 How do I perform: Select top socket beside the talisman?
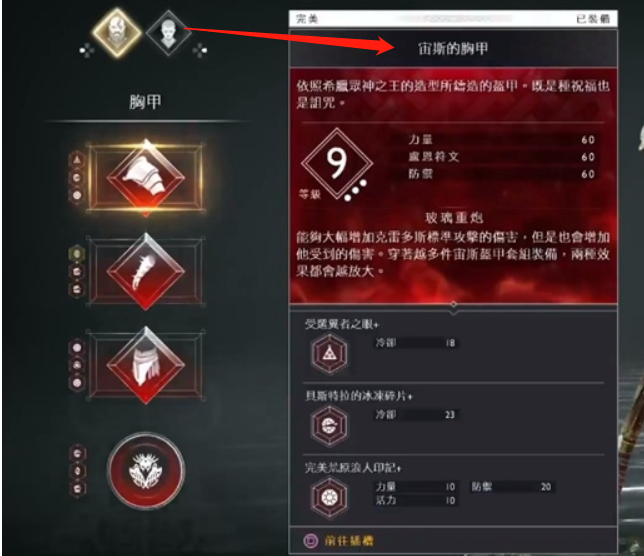click(78, 453)
